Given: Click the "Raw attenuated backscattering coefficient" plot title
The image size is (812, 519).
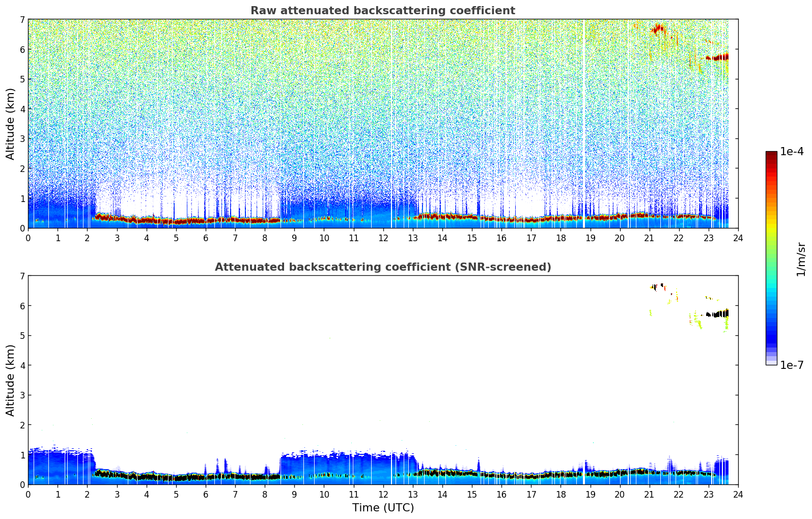Looking at the screenshot, I should [382, 11].
